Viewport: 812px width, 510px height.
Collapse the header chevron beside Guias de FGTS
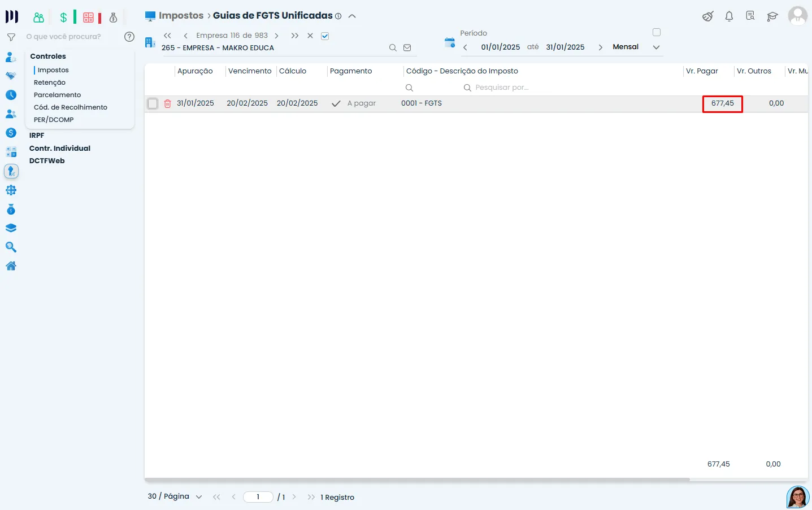pyautogui.click(x=352, y=16)
